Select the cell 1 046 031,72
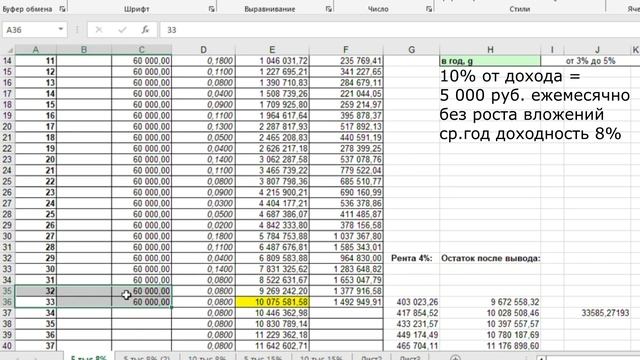Image resolution: width=640 pixels, height=360 pixels. click(272, 61)
